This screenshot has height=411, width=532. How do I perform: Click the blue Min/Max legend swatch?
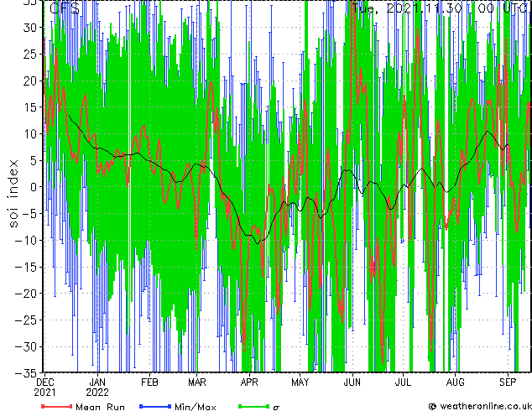155,406
